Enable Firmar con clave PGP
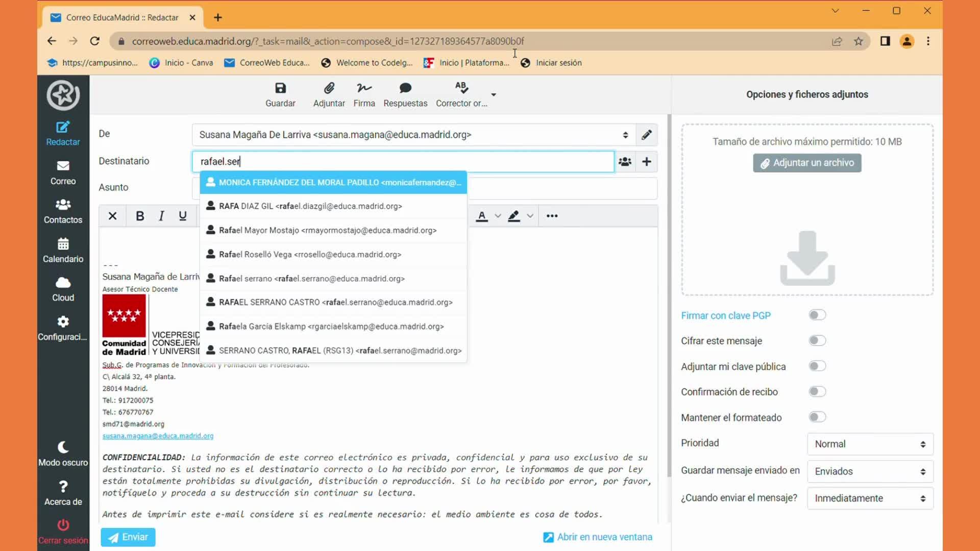Screen dimensions: 980x551 [817, 315]
